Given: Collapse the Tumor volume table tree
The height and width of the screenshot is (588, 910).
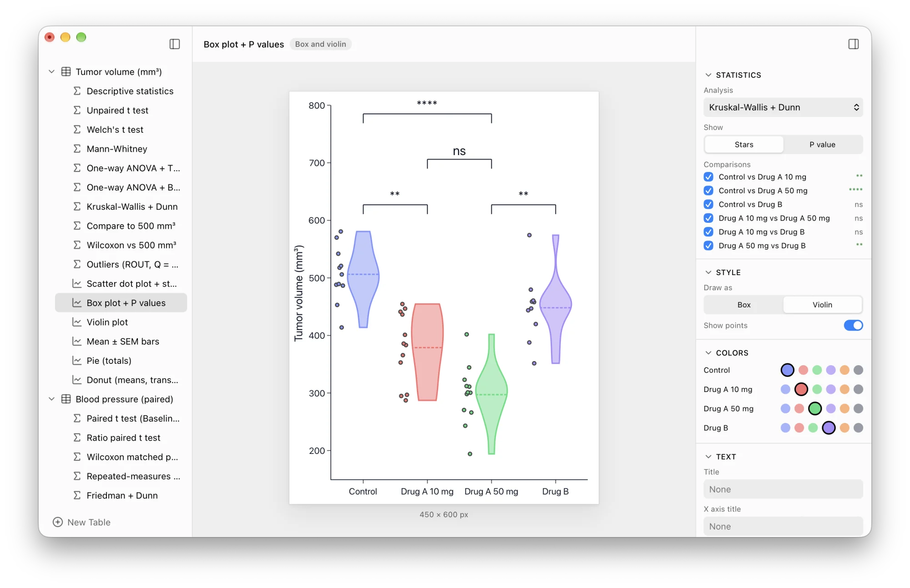Looking at the screenshot, I should (x=51, y=72).
